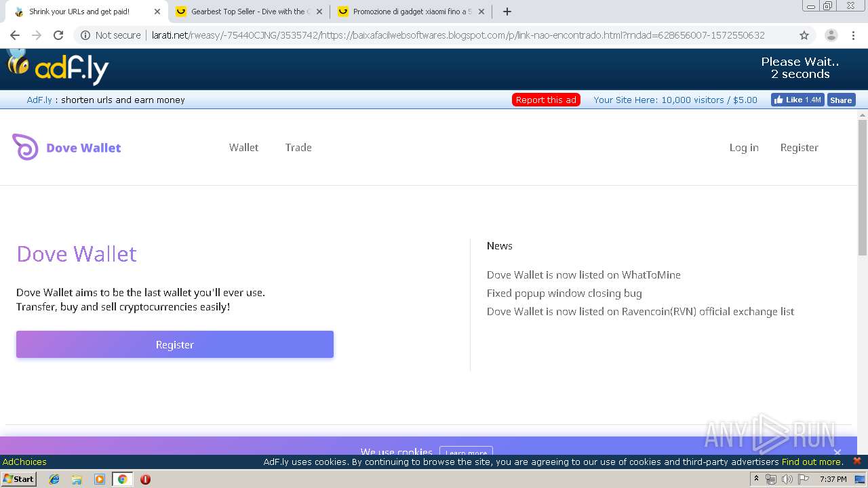The image size is (868, 488).
Task: Click the Facebook Share button
Action: tap(841, 100)
